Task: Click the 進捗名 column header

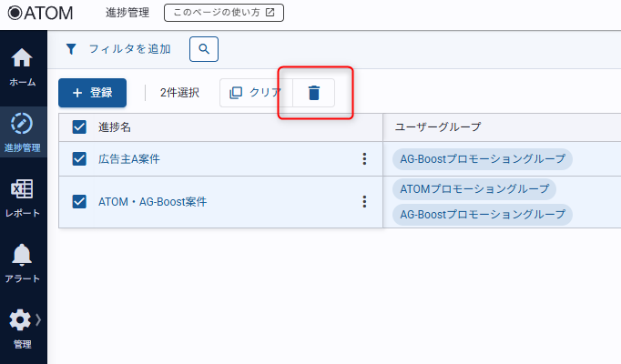Action: coord(115,127)
